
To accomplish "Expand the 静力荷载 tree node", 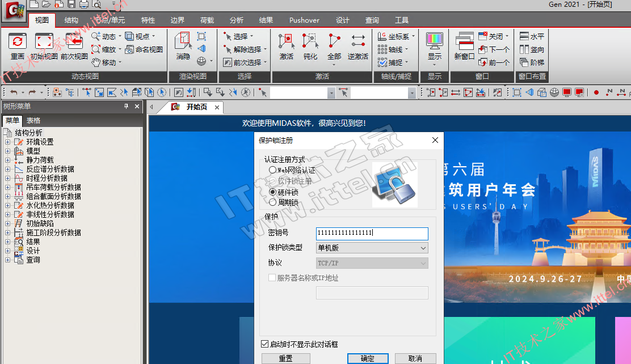I will click(x=7, y=160).
